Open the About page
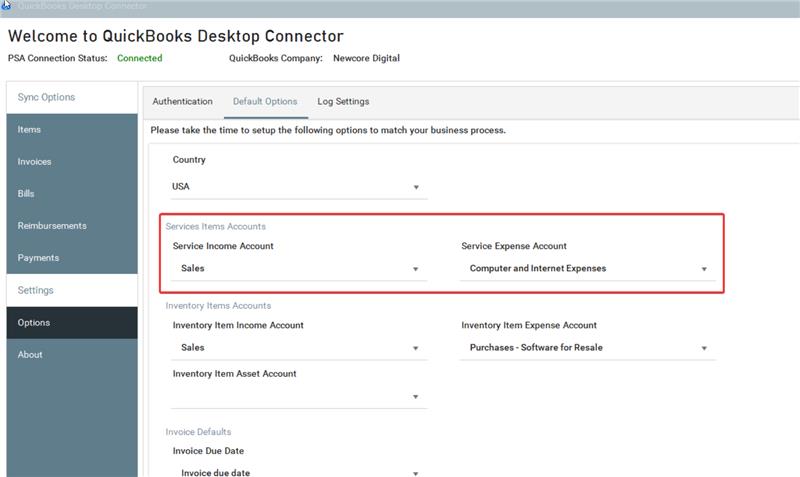The image size is (800, 477). [x=72, y=355]
